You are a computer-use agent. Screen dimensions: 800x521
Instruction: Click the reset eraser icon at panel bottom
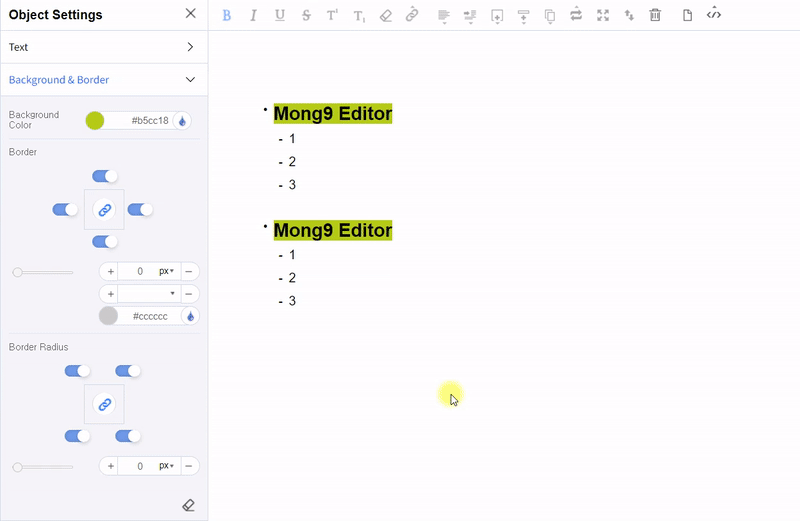tap(188, 505)
